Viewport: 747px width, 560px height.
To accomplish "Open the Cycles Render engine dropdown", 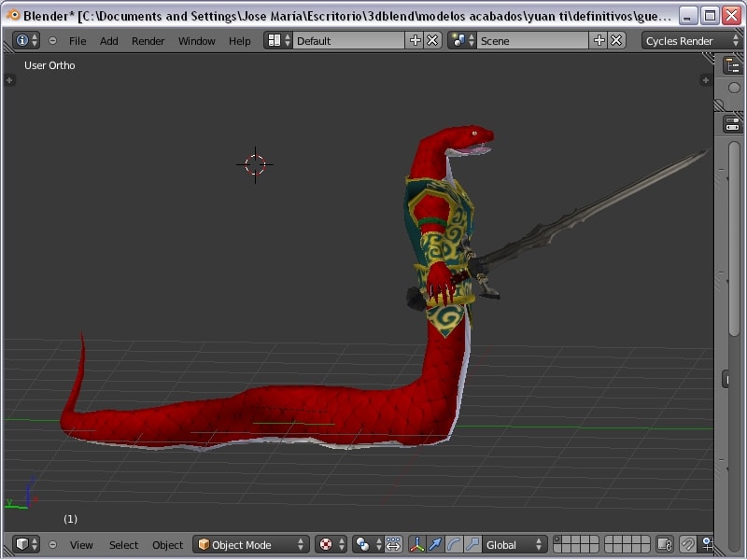I will coord(692,40).
